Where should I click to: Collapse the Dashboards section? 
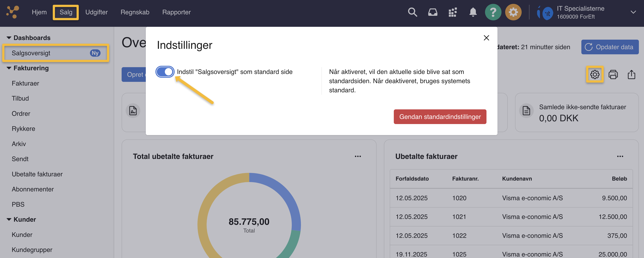point(9,38)
